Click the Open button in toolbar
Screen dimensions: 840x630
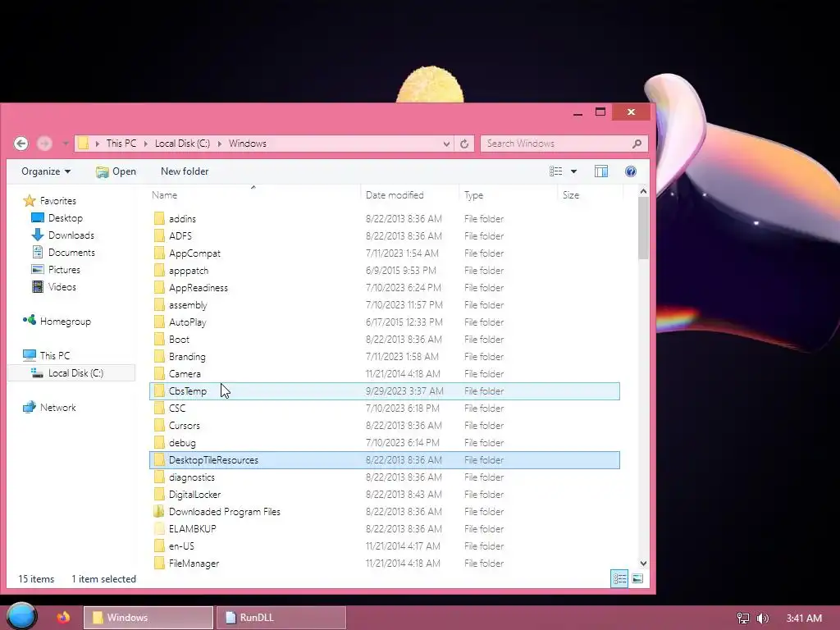(x=116, y=171)
